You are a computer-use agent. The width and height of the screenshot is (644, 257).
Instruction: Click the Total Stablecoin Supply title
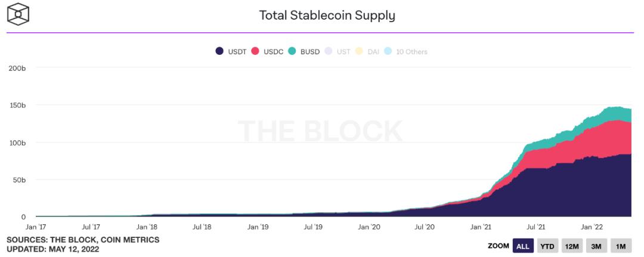coord(327,16)
